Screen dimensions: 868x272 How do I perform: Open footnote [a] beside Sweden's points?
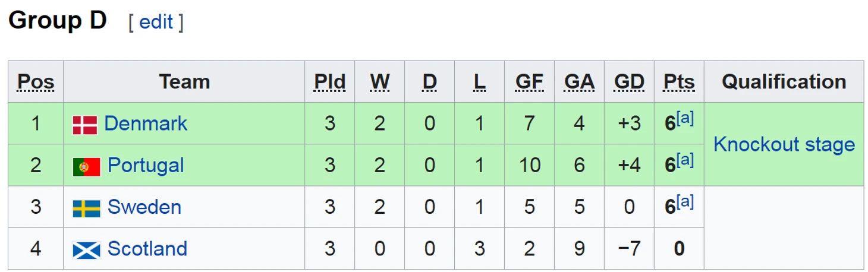[x=685, y=201]
